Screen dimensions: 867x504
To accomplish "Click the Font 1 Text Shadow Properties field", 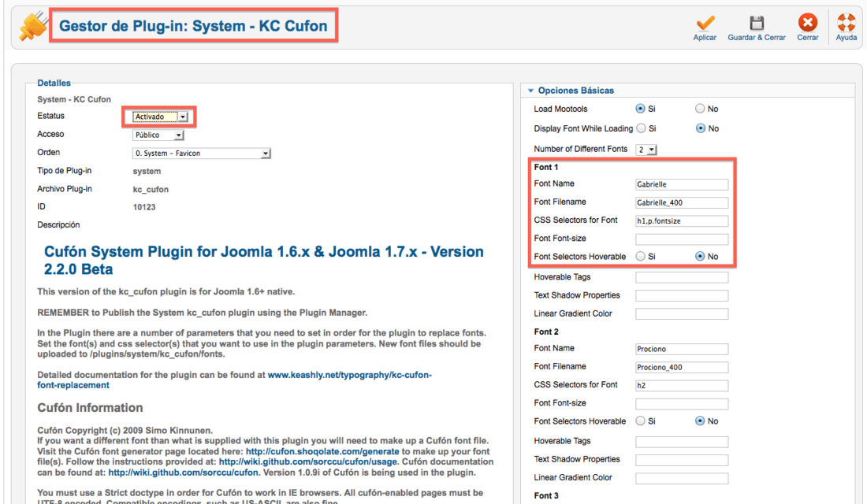I will click(x=682, y=295).
